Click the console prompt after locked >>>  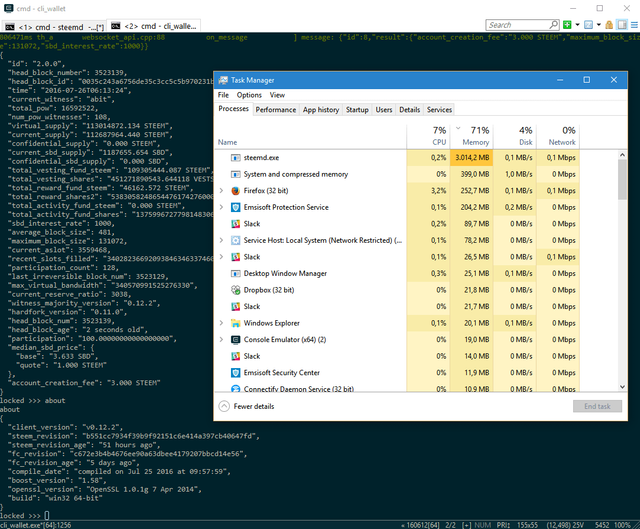(47, 516)
